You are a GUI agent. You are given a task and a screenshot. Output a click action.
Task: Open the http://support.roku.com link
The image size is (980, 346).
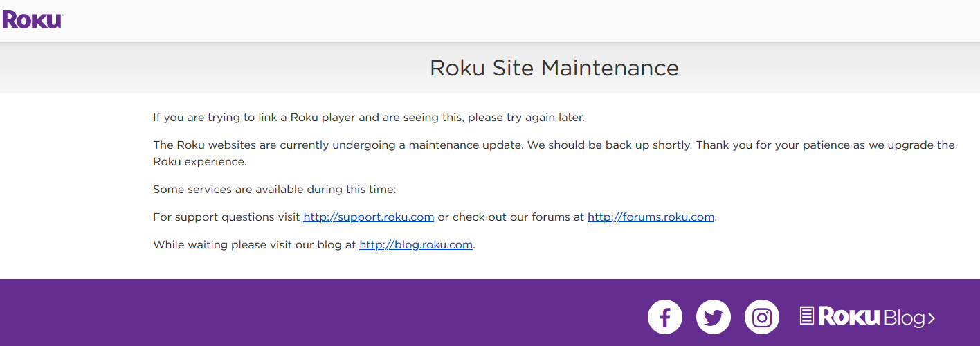(369, 217)
